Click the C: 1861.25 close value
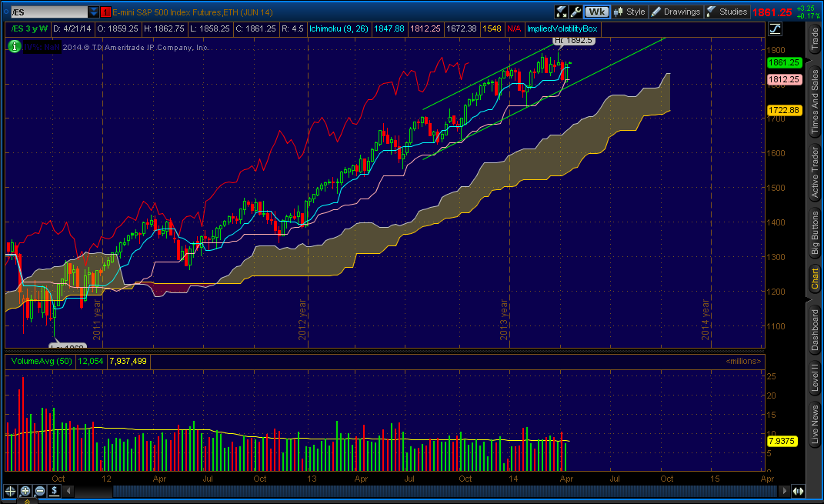This screenshot has height=504, width=824. point(255,28)
